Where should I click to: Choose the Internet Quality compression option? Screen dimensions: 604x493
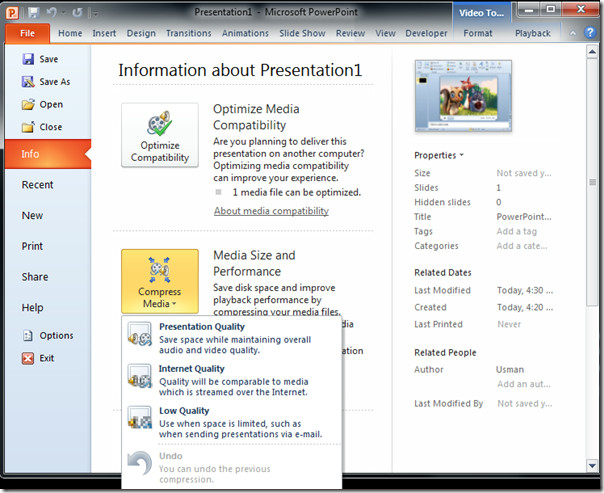(x=232, y=380)
